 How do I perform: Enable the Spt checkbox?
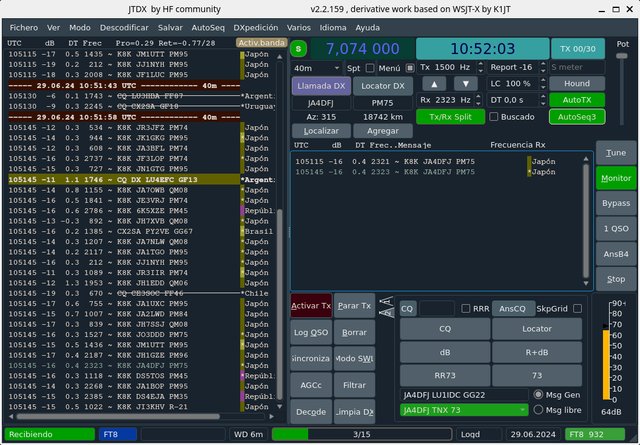pyautogui.click(x=370, y=68)
